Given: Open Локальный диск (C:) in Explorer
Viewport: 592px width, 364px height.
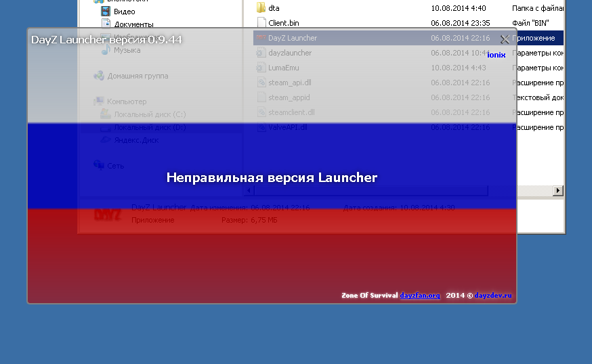Looking at the screenshot, I should [150, 114].
